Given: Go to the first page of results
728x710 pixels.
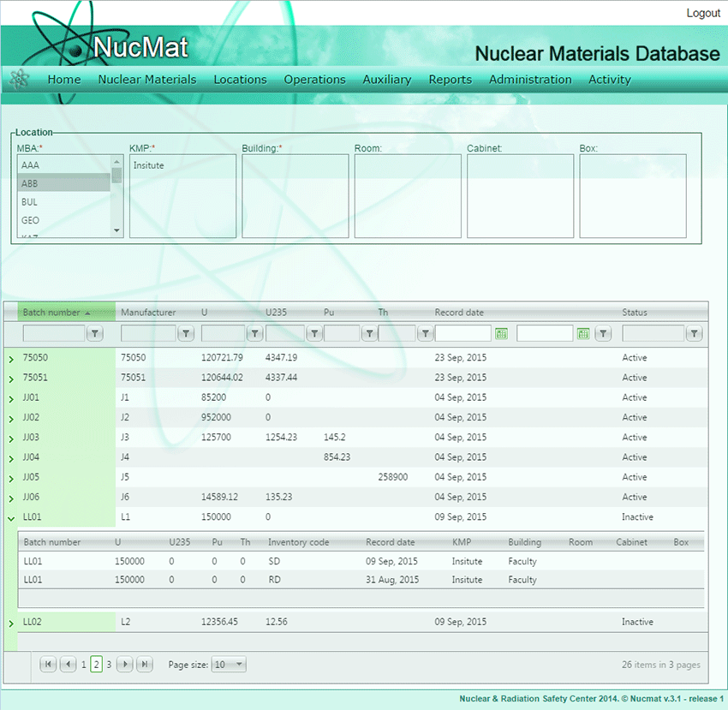Looking at the screenshot, I should pyautogui.click(x=48, y=664).
